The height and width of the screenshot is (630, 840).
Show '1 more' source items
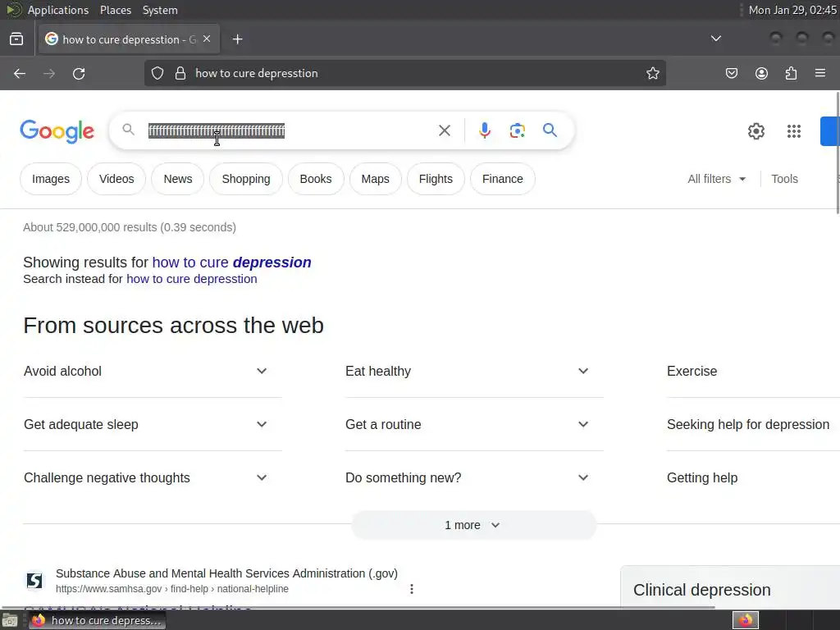(x=473, y=525)
